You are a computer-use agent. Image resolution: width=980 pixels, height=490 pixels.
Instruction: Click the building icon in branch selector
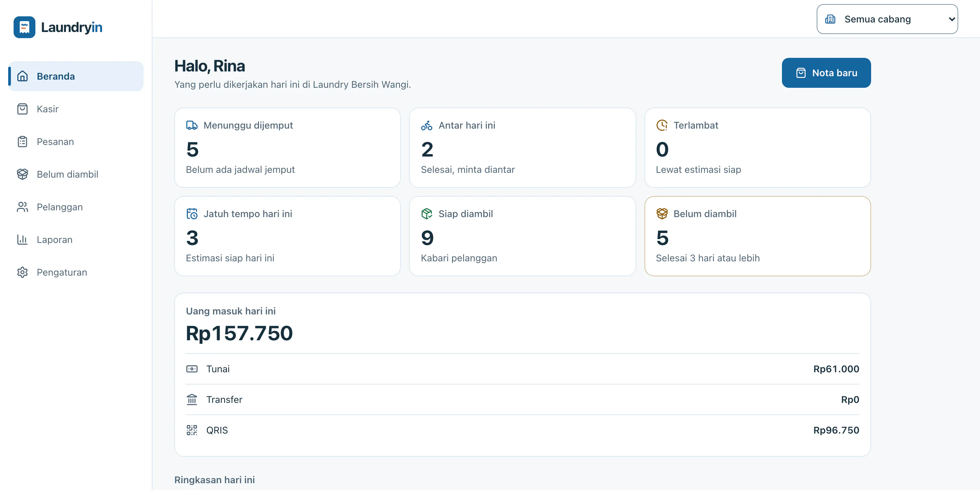coord(830,19)
